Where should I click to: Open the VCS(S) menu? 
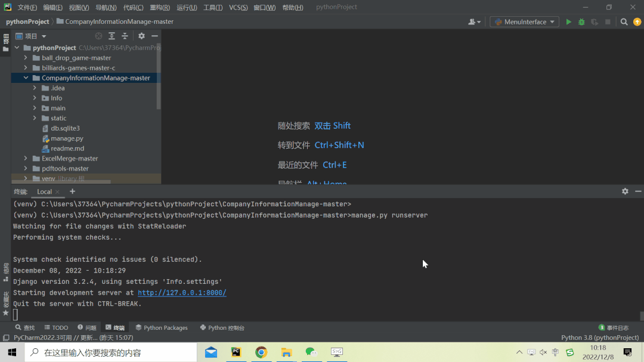238,7
